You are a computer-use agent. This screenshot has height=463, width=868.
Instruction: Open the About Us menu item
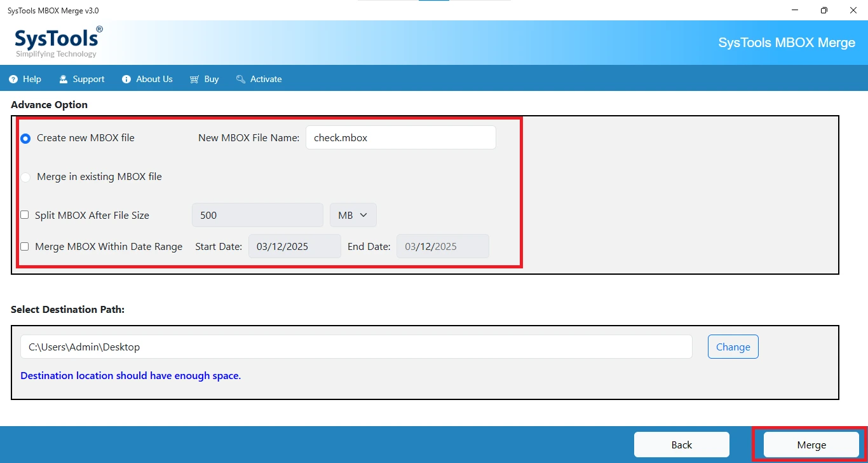coord(147,79)
